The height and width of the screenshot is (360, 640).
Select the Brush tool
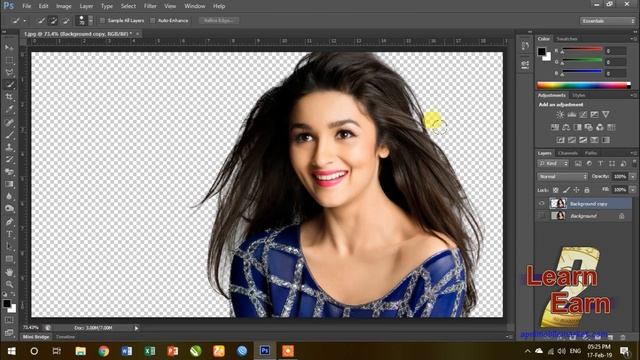[x=9, y=134]
